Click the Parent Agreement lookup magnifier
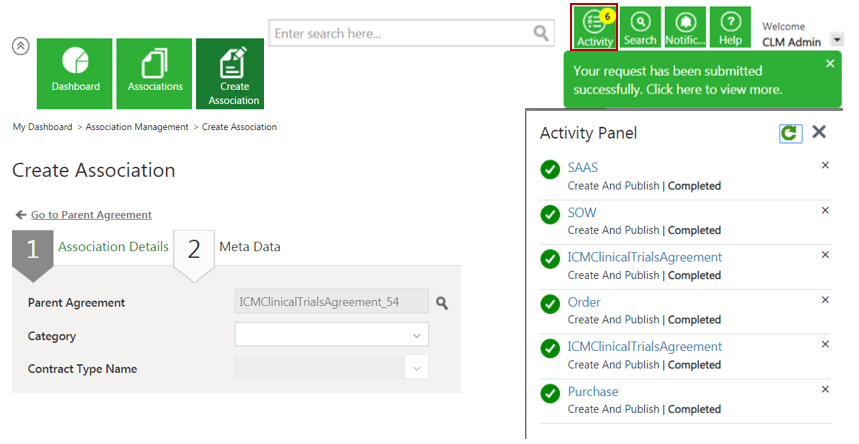 pyautogui.click(x=442, y=303)
